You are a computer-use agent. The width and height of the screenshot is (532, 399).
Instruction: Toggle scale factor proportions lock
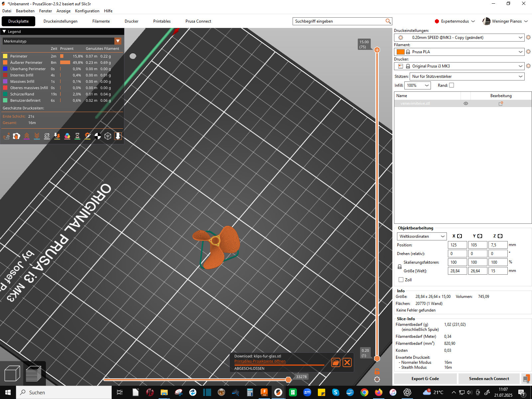400,267
